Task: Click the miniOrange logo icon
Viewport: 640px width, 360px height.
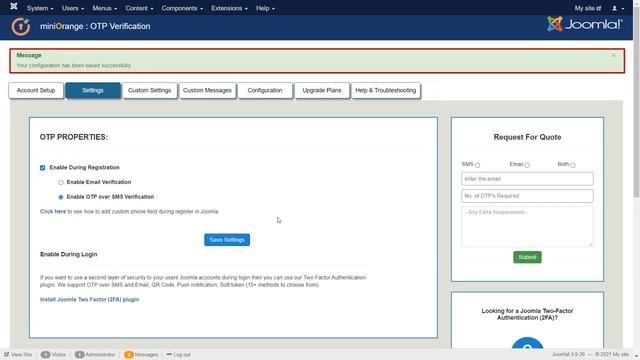Action: pos(21,27)
